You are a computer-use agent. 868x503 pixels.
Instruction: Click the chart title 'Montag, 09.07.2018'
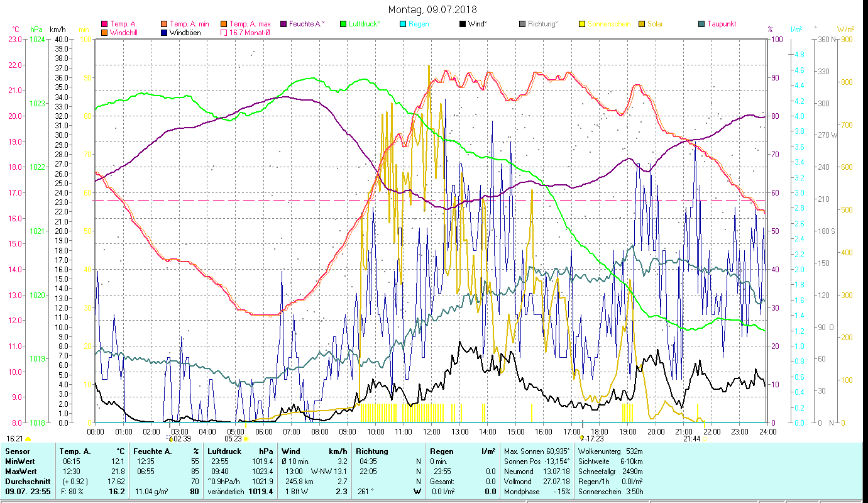click(x=432, y=10)
